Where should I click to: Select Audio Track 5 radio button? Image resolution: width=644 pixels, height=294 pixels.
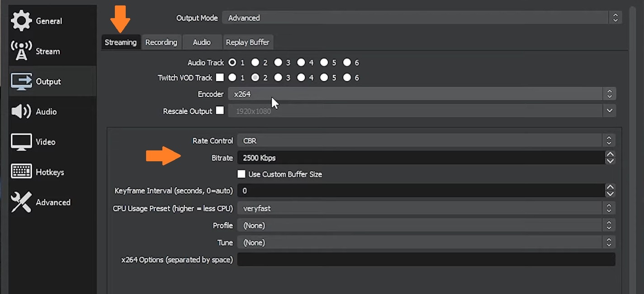324,63
